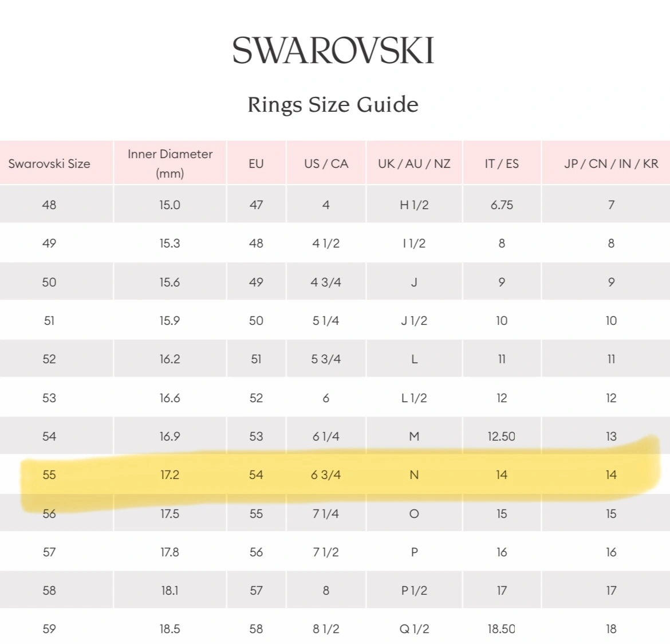Click the Rings Size Guide title
The image size is (670, 644).
point(333,104)
